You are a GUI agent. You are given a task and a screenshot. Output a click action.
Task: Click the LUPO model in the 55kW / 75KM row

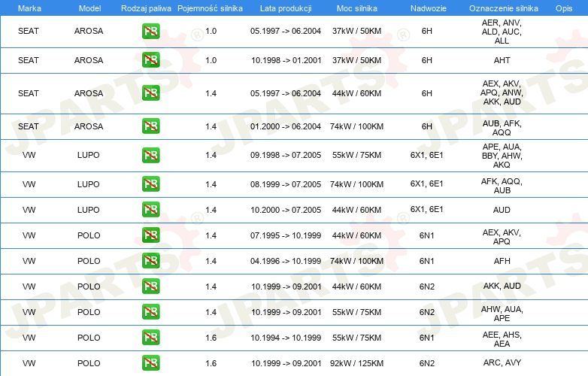[x=89, y=155]
